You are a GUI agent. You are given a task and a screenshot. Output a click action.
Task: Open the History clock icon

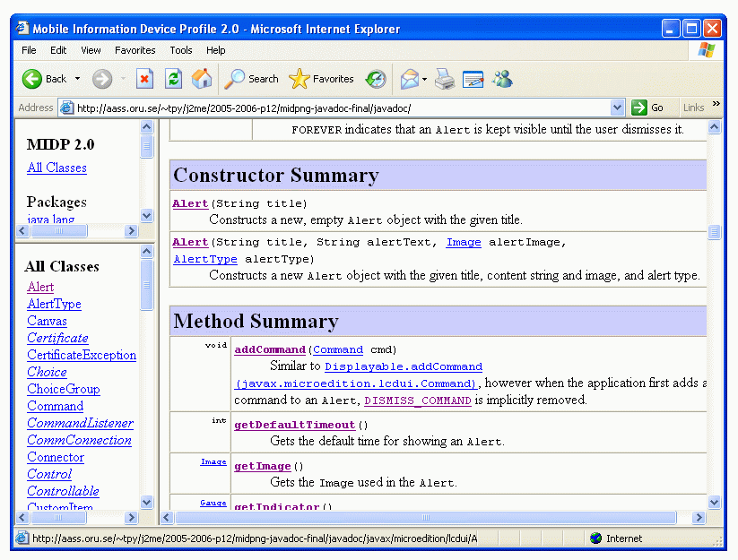coord(376,79)
